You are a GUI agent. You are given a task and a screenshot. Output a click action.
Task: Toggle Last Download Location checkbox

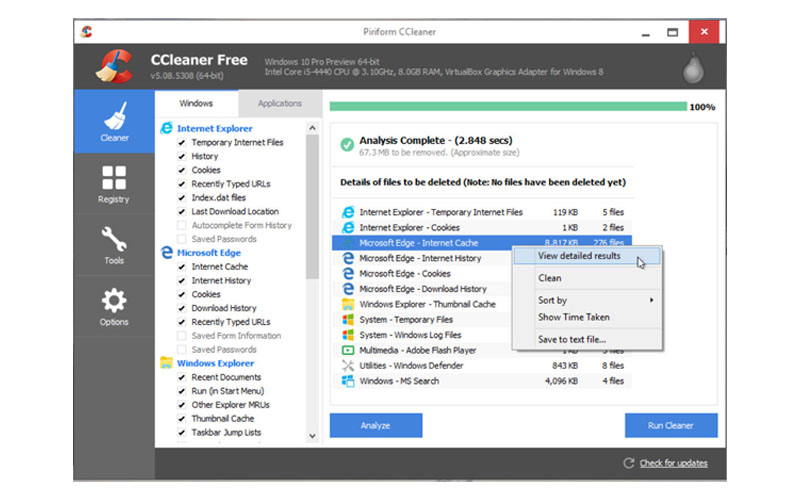pyautogui.click(x=182, y=211)
